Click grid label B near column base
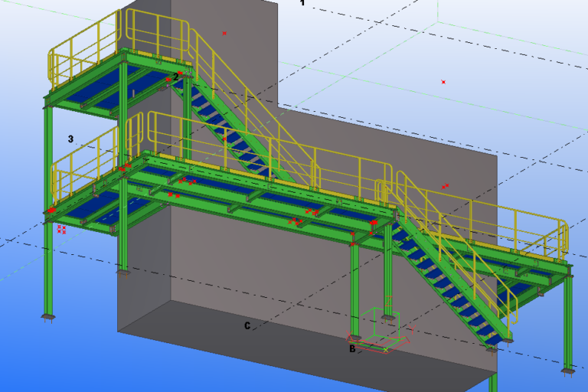588x392 pixels. (352, 348)
